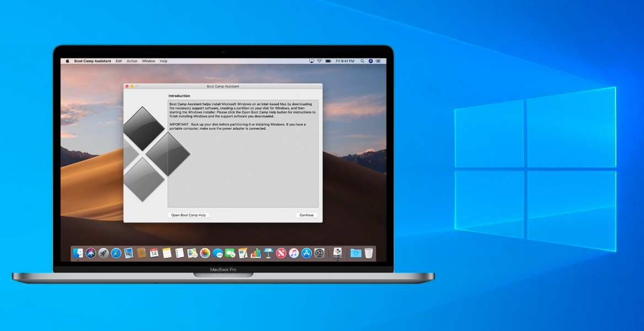
Task: Click the battery status icon
Action: pyautogui.click(x=328, y=61)
